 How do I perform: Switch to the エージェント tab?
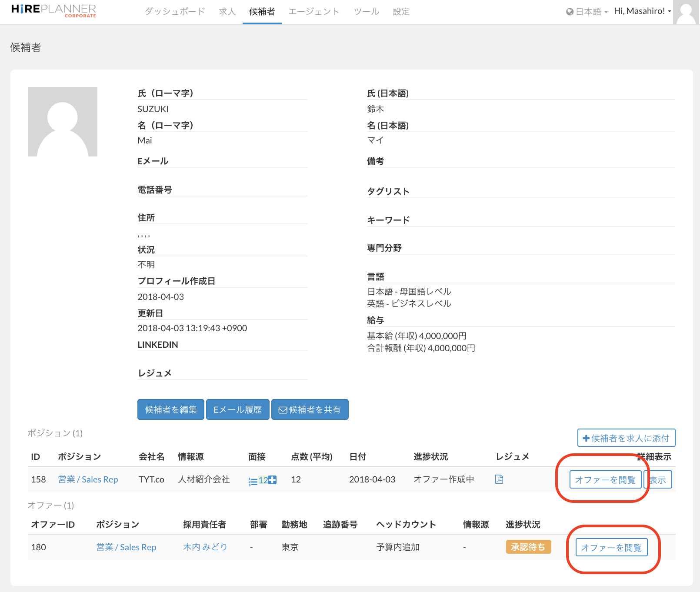click(x=313, y=12)
